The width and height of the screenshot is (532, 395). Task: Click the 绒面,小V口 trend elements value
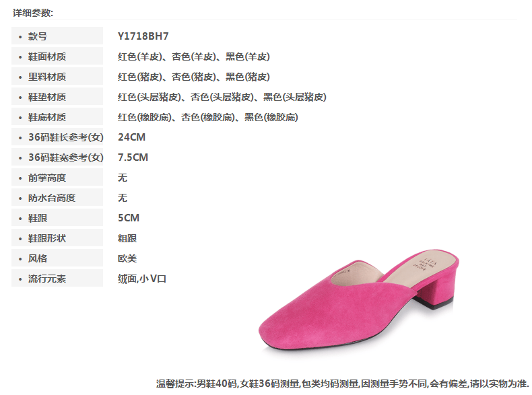[142, 279]
